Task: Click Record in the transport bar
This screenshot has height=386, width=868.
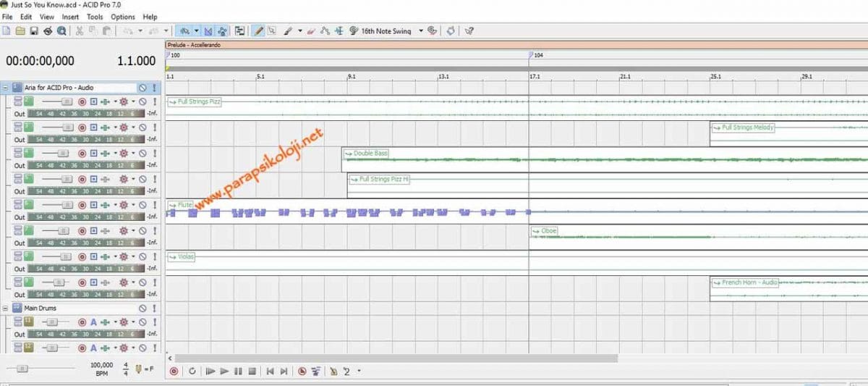Action: point(174,372)
